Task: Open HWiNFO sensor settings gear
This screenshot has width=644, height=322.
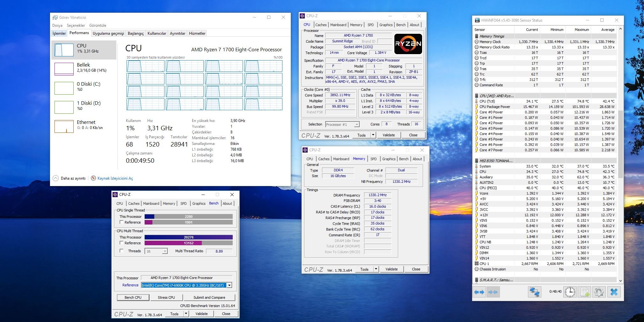Action: click(x=599, y=292)
